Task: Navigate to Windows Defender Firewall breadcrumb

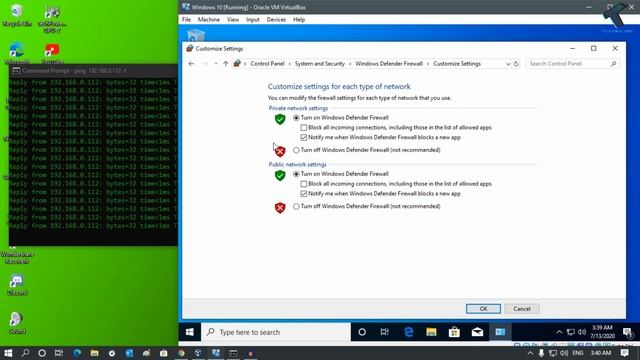Action: [389, 64]
